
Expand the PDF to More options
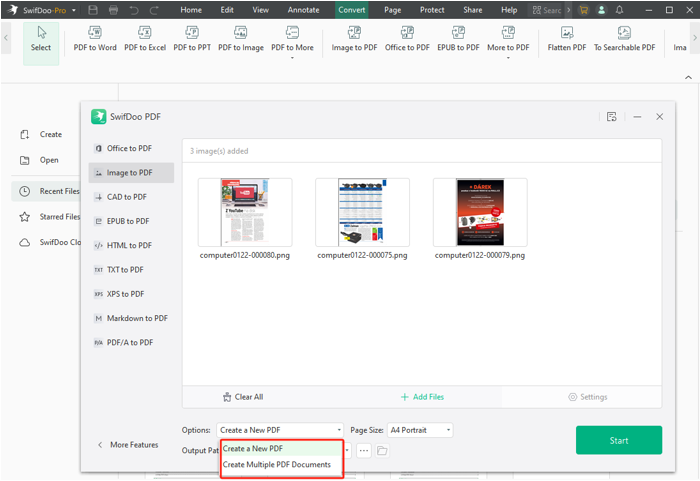[292, 41]
